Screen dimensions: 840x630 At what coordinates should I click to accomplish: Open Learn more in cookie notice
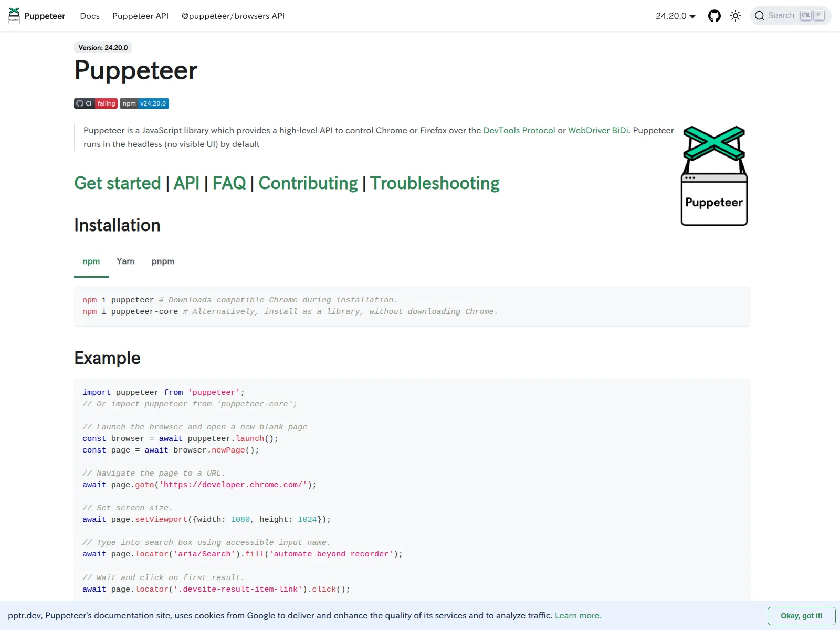click(x=577, y=615)
